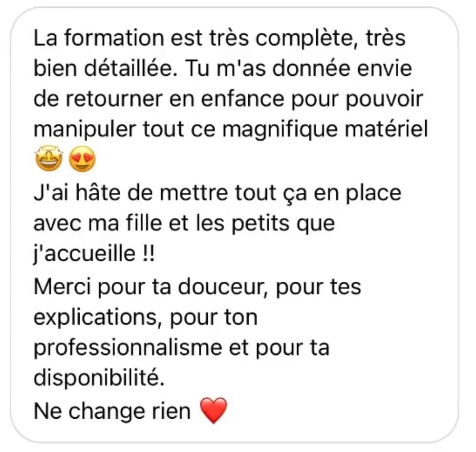Click the word 'matériel'
The width and height of the screenshot is (476, 452).
(x=387, y=130)
